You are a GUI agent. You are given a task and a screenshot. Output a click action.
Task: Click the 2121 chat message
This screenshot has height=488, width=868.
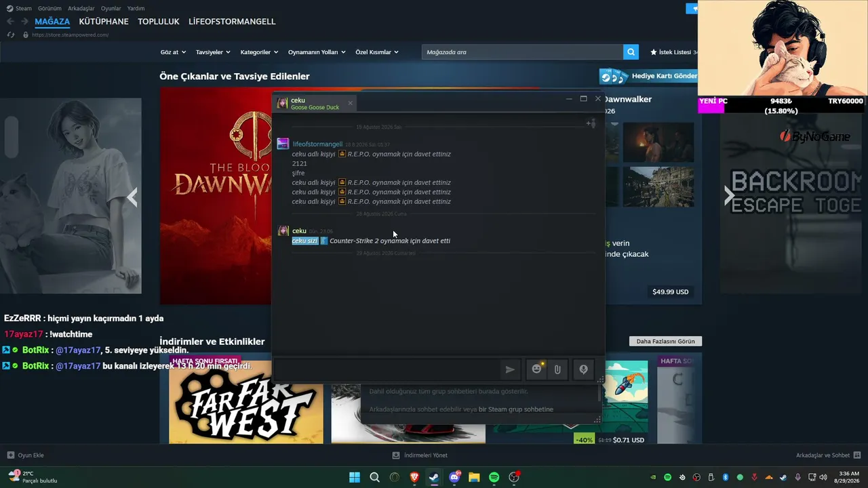[x=300, y=163]
